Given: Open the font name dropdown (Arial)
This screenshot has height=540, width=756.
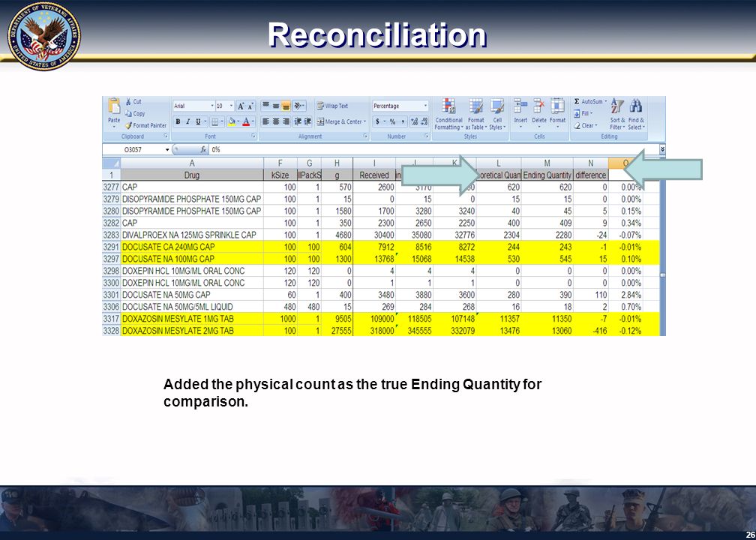Looking at the screenshot, I should [x=211, y=106].
